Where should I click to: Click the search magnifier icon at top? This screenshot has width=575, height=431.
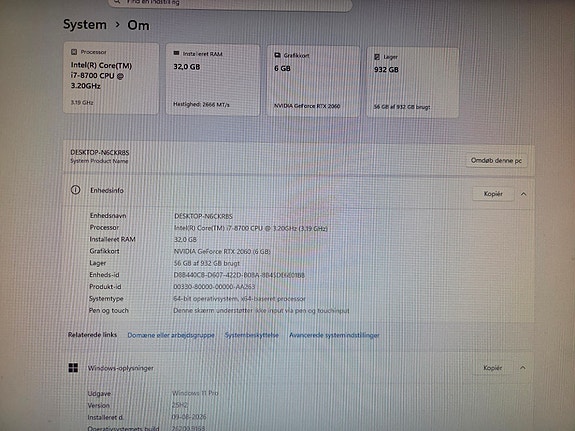tap(117, 2)
